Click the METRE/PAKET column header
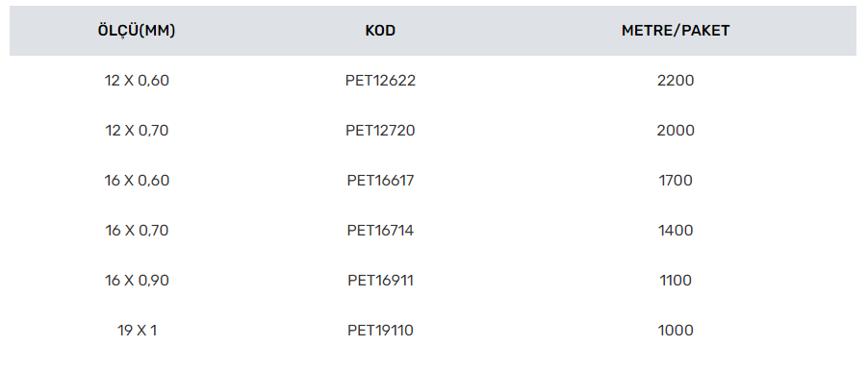Screen dimensions: 868x371 676,31
